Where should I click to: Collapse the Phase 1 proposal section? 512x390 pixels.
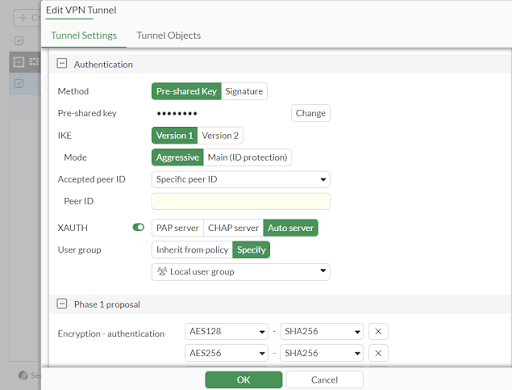(62, 304)
